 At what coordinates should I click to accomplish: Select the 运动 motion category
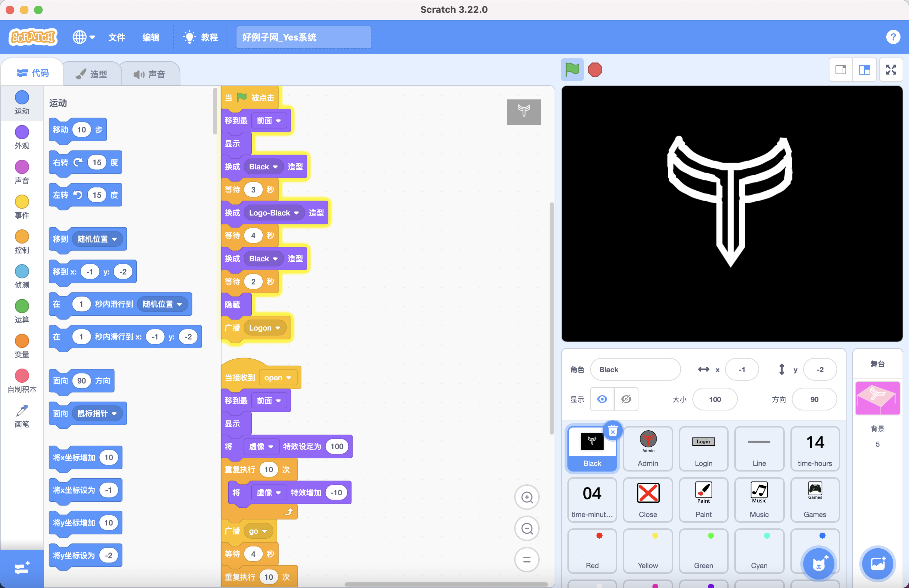(x=22, y=102)
